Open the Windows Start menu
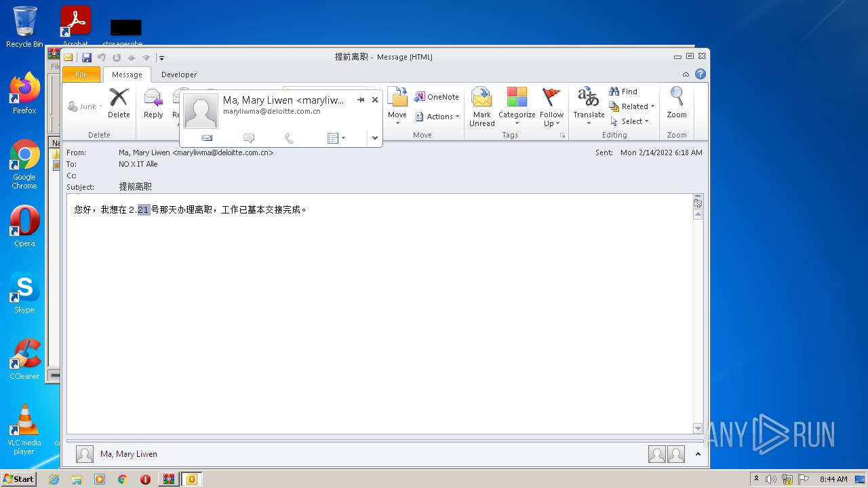 (18, 479)
